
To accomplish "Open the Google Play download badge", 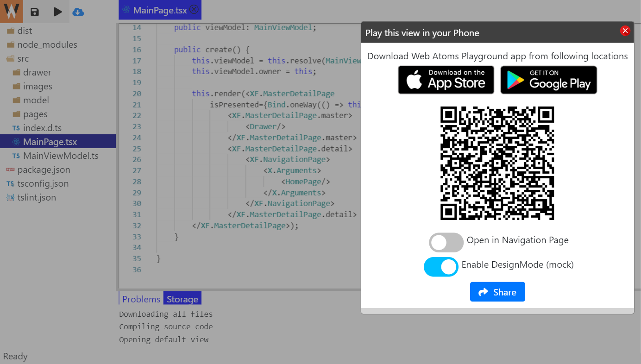I will point(548,80).
